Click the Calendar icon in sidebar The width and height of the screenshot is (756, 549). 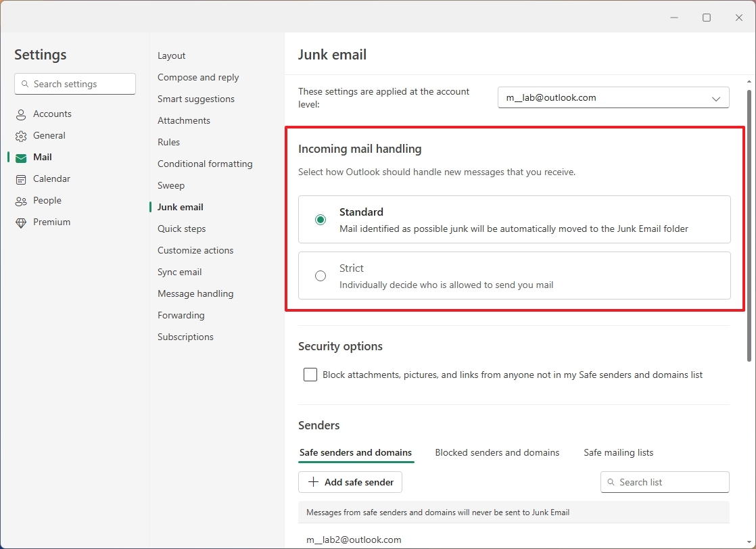(x=21, y=179)
